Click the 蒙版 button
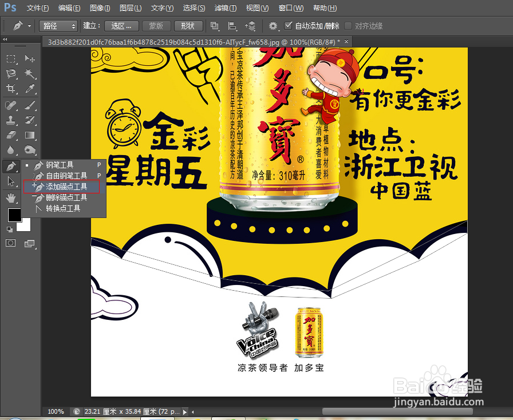The width and height of the screenshot is (513, 420). coord(156,26)
